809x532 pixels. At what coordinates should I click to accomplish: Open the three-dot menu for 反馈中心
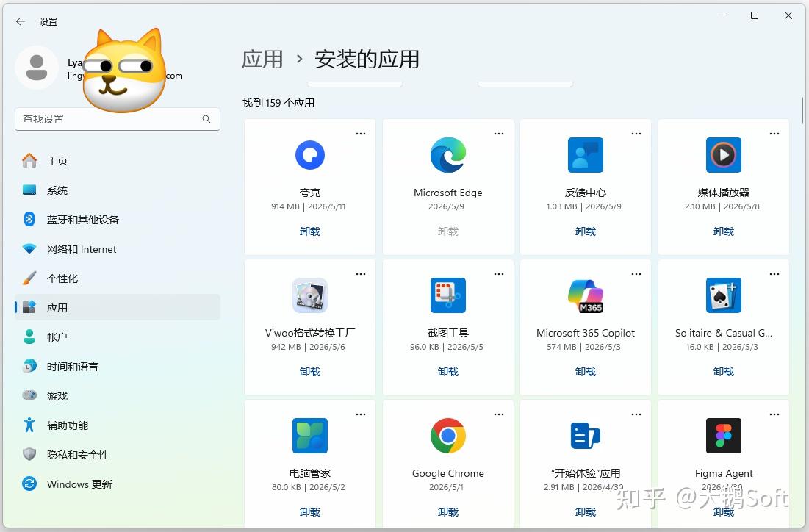coord(636,134)
